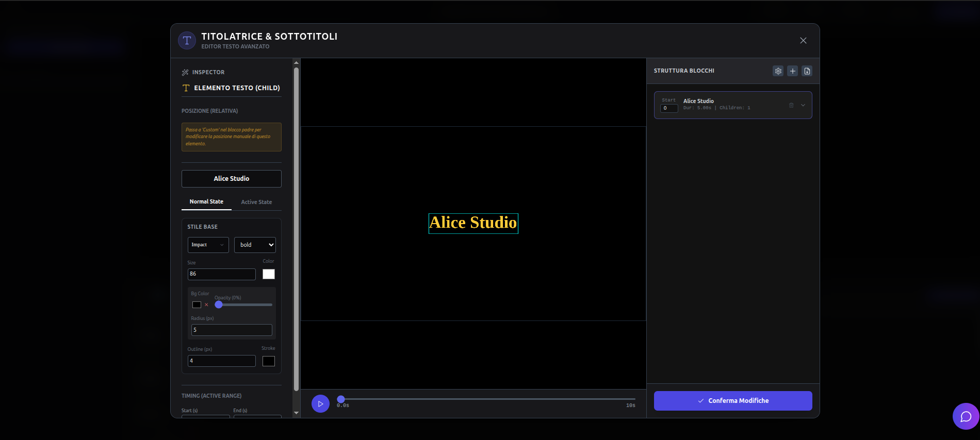Delete the Alice Studio block via trash icon
This screenshot has width=980, height=440.
point(791,105)
